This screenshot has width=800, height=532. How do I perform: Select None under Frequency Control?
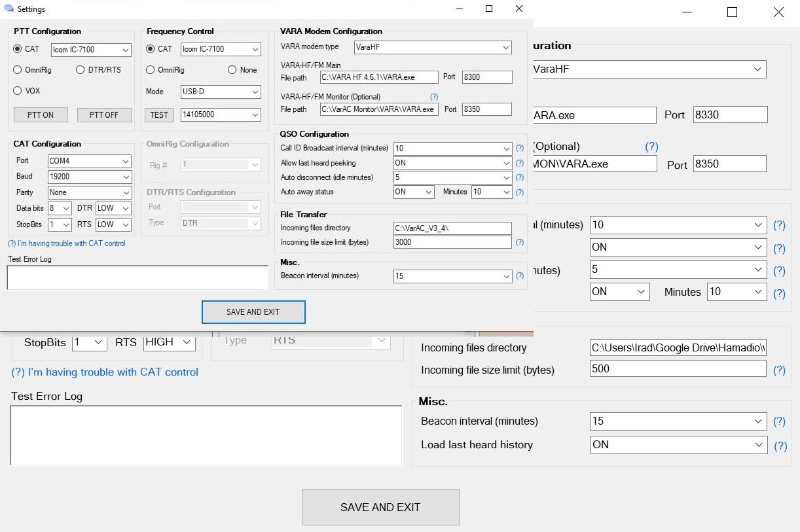pos(232,70)
